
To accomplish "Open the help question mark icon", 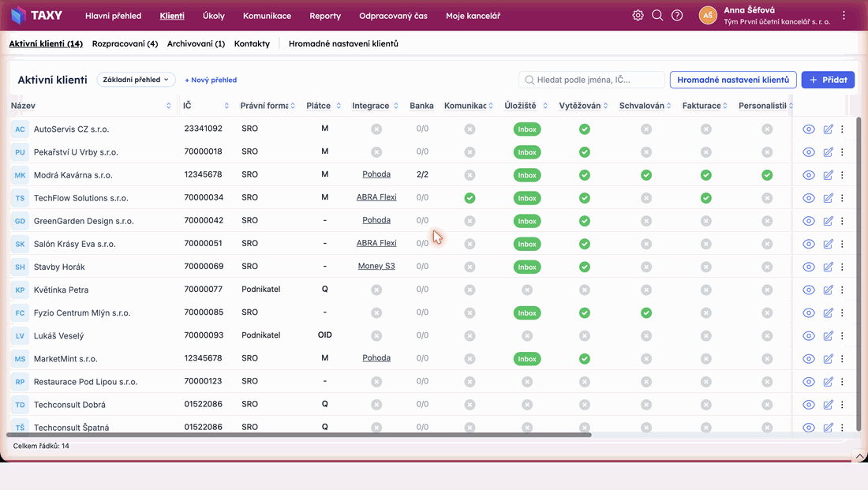I will tap(677, 16).
